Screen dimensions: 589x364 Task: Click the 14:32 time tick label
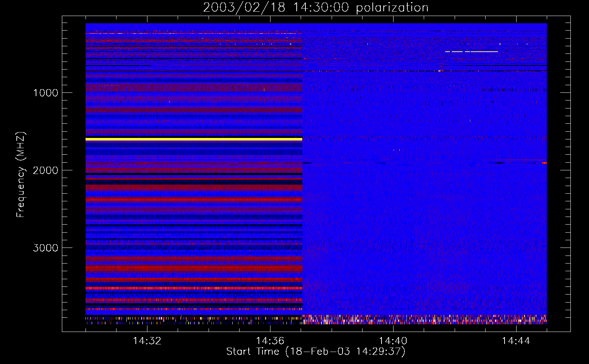(147, 341)
